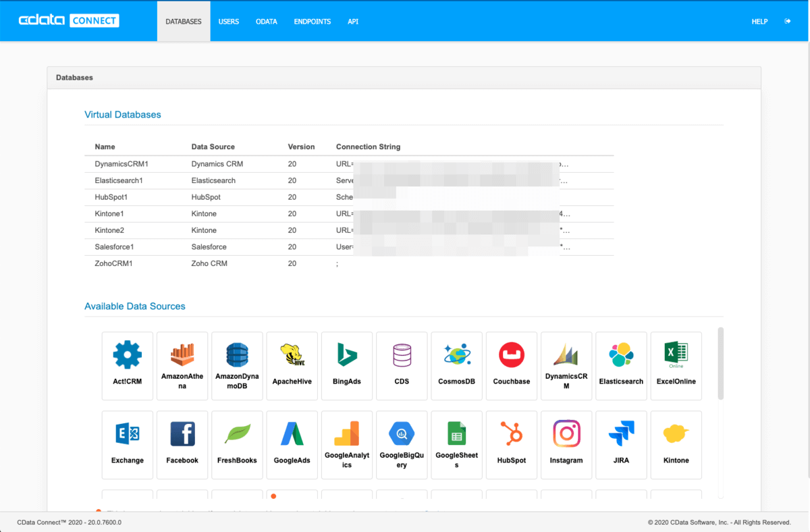Click the Salesforce data source cell

(x=209, y=247)
